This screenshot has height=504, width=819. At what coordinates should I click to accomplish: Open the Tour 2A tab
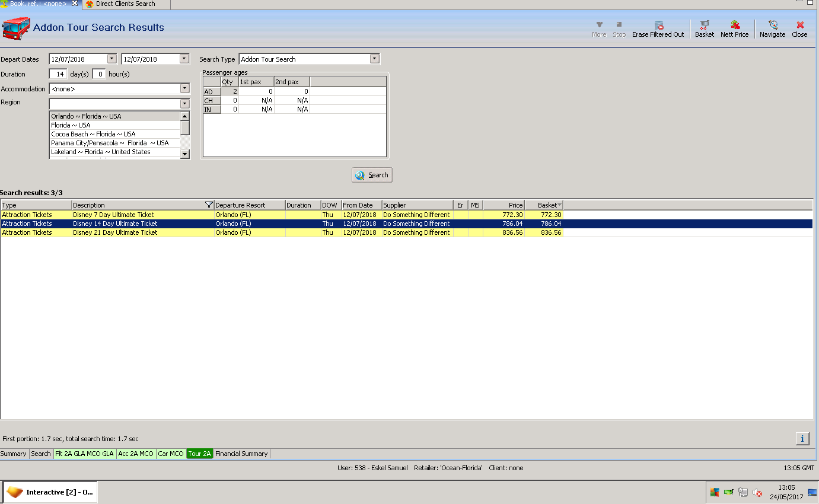pyautogui.click(x=200, y=454)
